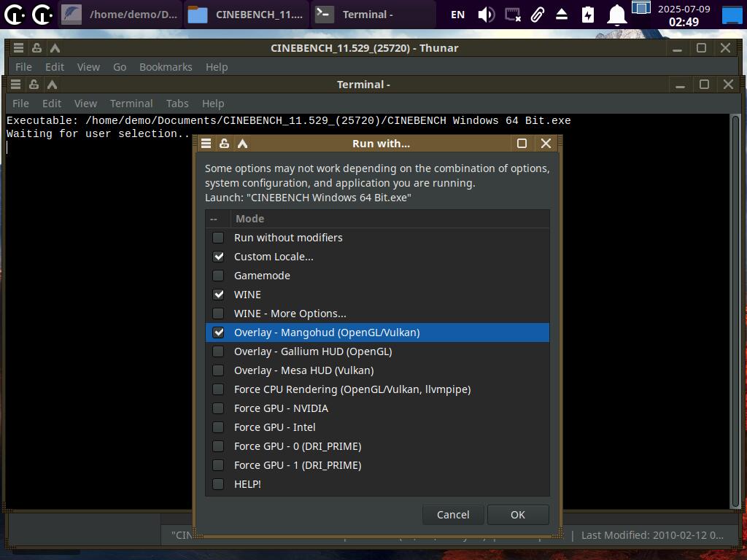Click the Thunar title bar pin icon
This screenshot has width=747, height=560.
[x=36, y=48]
